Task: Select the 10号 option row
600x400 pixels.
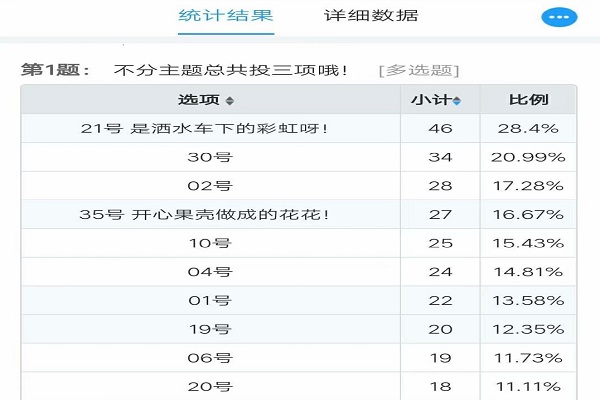Action: pyautogui.click(x=298, y=243)
